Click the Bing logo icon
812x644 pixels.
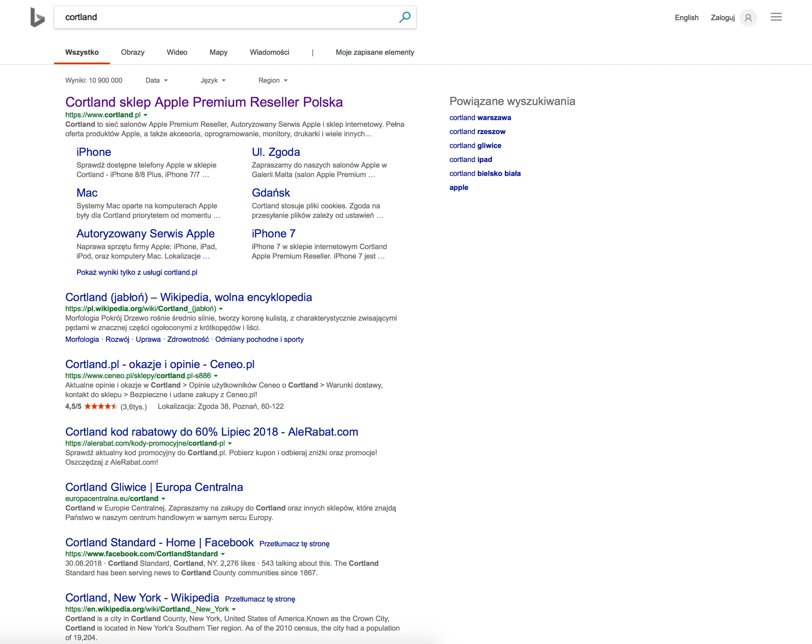tap(37, 17)
